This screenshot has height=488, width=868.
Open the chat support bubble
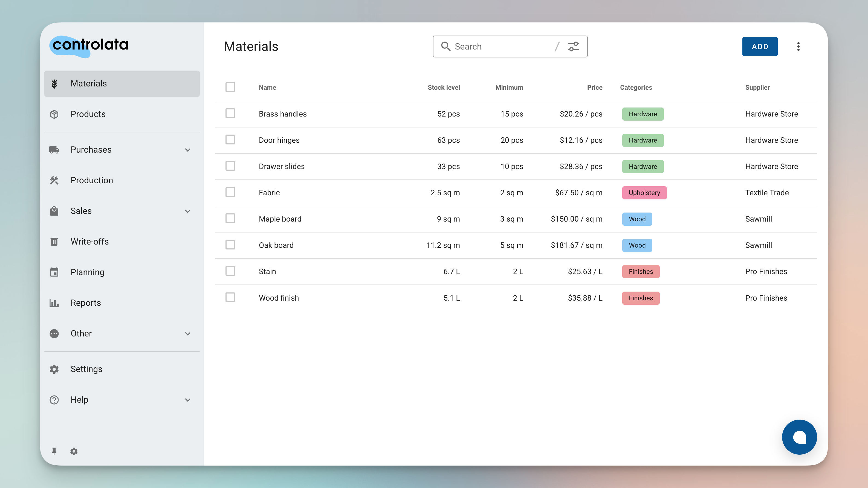pos(799,437)
